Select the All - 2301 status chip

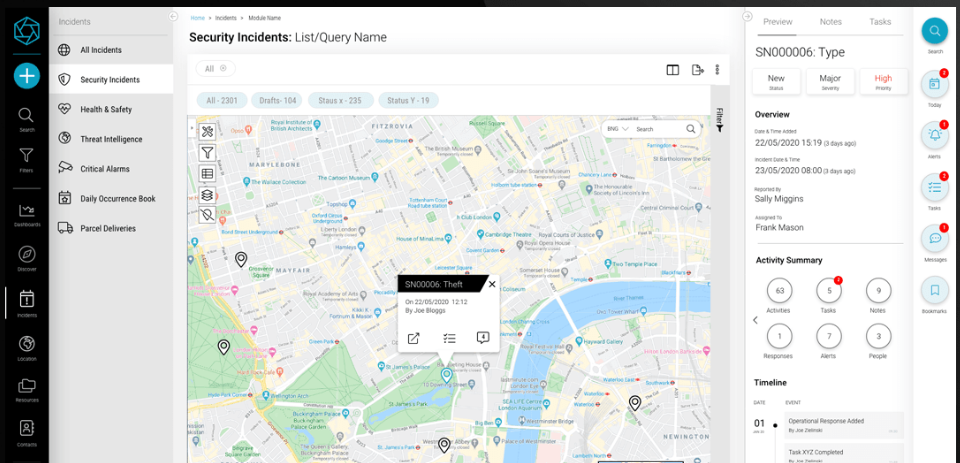click(222, 100)
